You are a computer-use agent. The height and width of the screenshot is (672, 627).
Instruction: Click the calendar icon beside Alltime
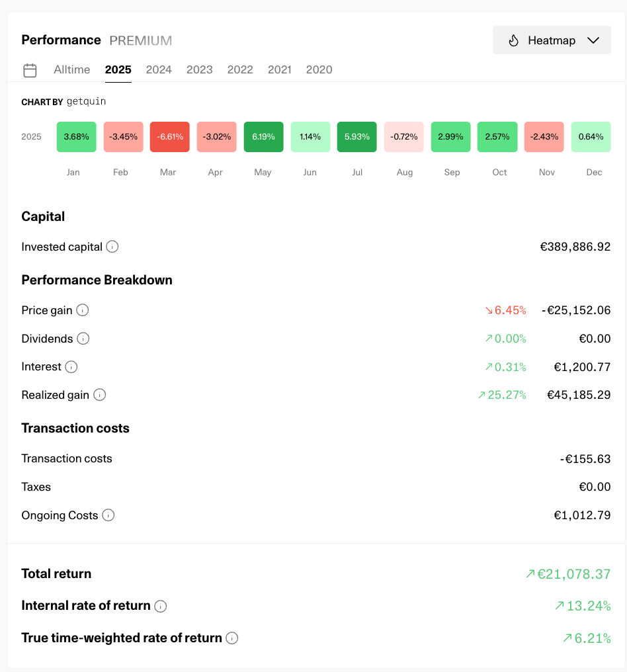(x=30, y=70)
